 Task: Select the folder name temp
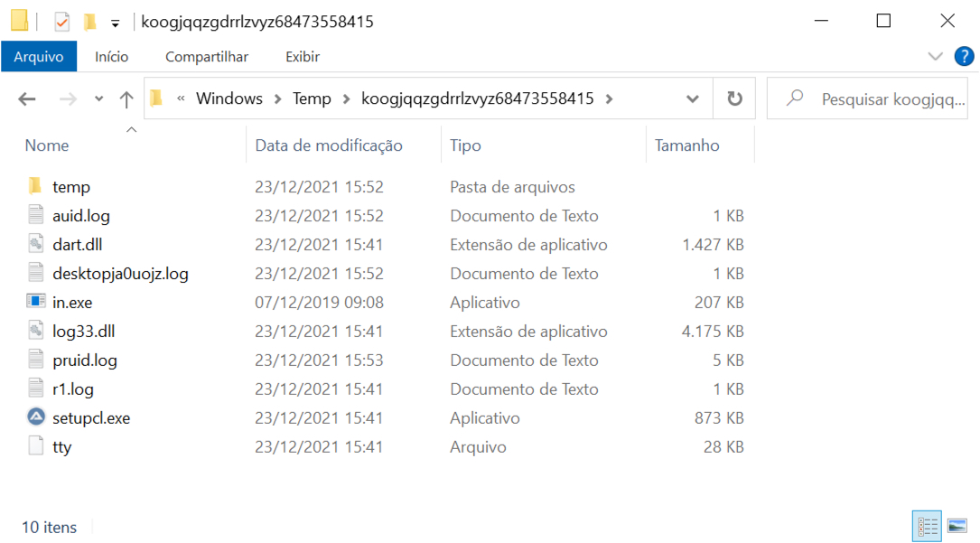point(71,187)
